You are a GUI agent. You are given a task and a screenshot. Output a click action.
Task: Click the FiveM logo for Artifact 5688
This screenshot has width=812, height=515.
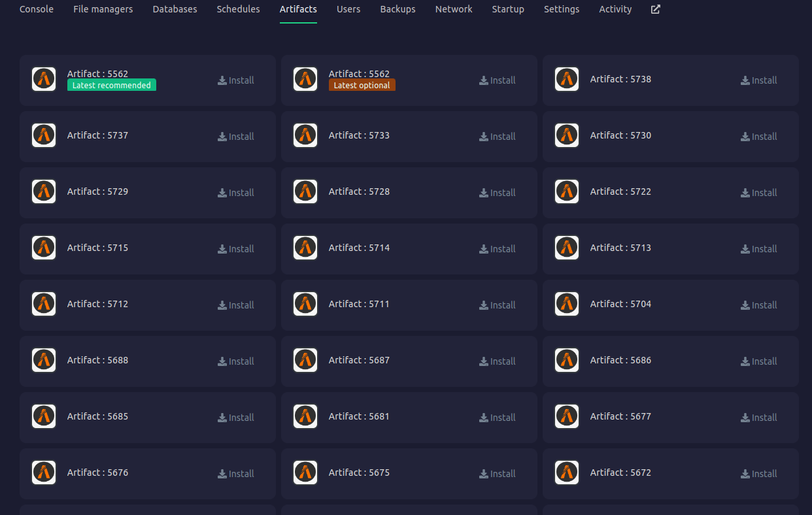point(44,360)
